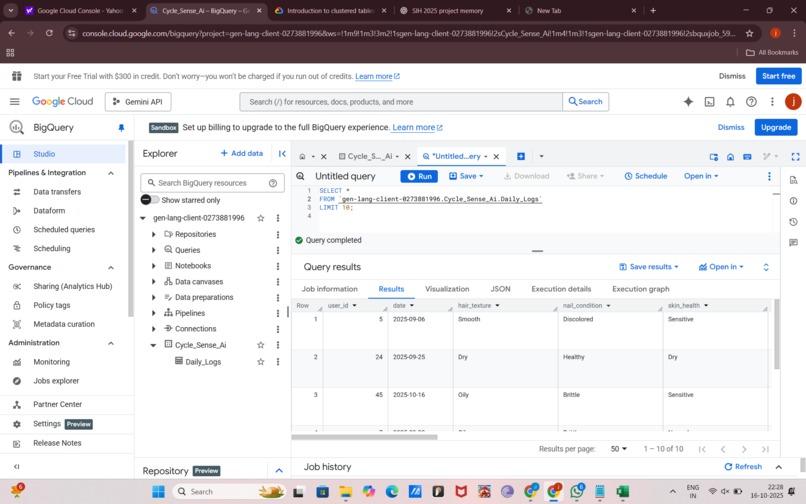Expand the Queries node
The image size is (806, 504).
[153, 250]
